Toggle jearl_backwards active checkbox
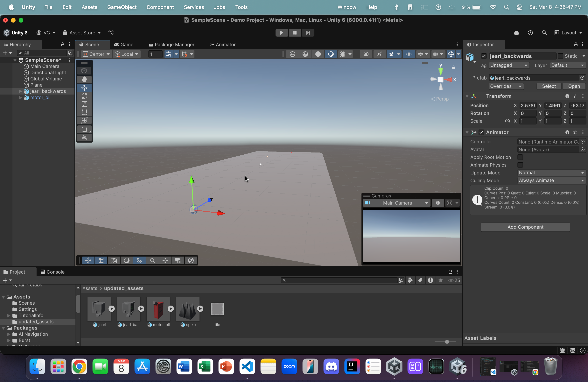Screen dimensions: 588x382 point(484,56)
